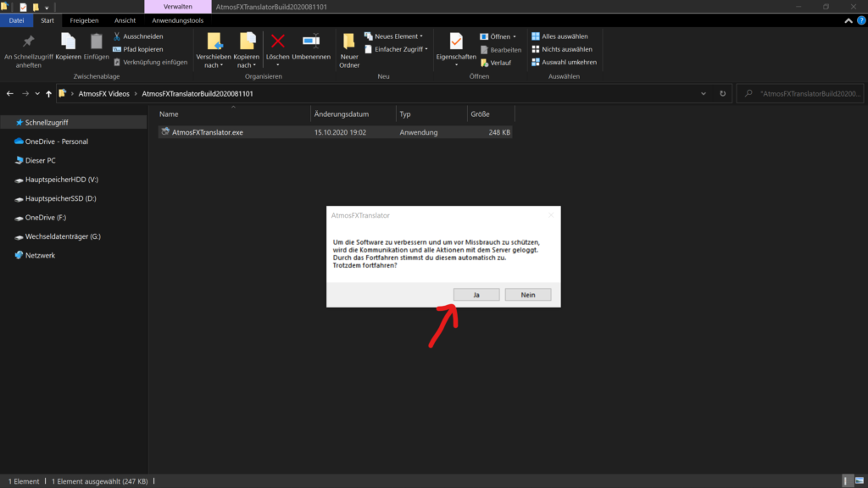868x488 pixels.
Task: Decline the dialog with Nein
Action: coord(527,295)
